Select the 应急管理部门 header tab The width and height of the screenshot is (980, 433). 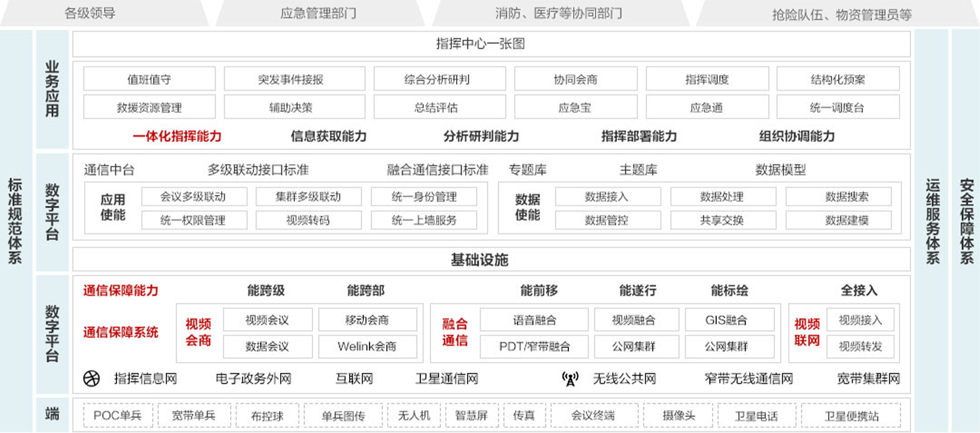(318, 13)
